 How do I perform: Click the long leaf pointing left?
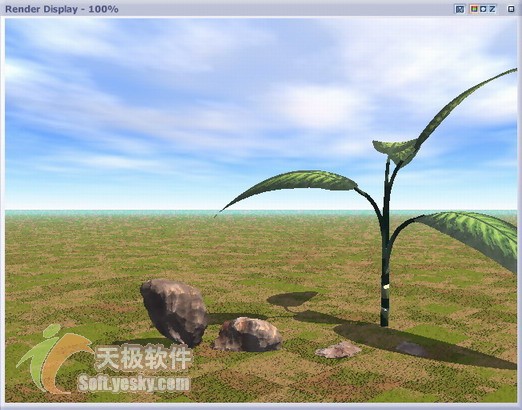click(x=290, y=187)
